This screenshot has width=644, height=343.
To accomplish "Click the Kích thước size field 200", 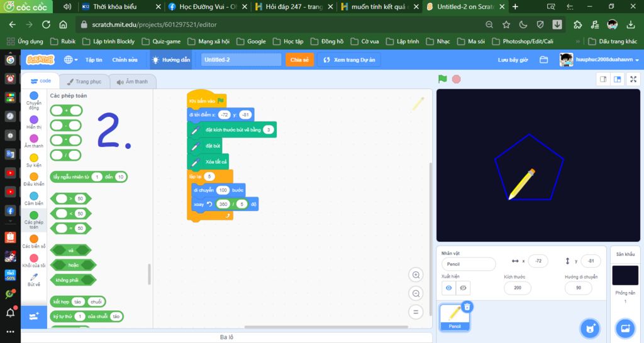I will click(x=518, y=288).
